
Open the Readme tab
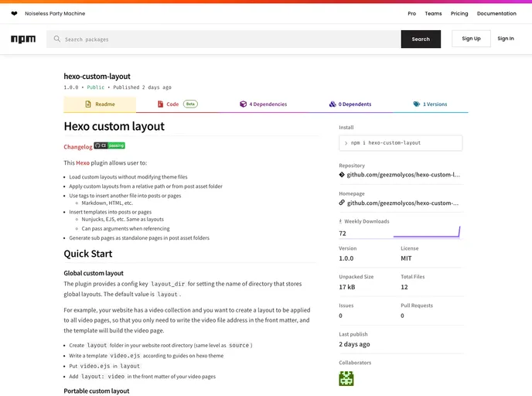point(100,104)
